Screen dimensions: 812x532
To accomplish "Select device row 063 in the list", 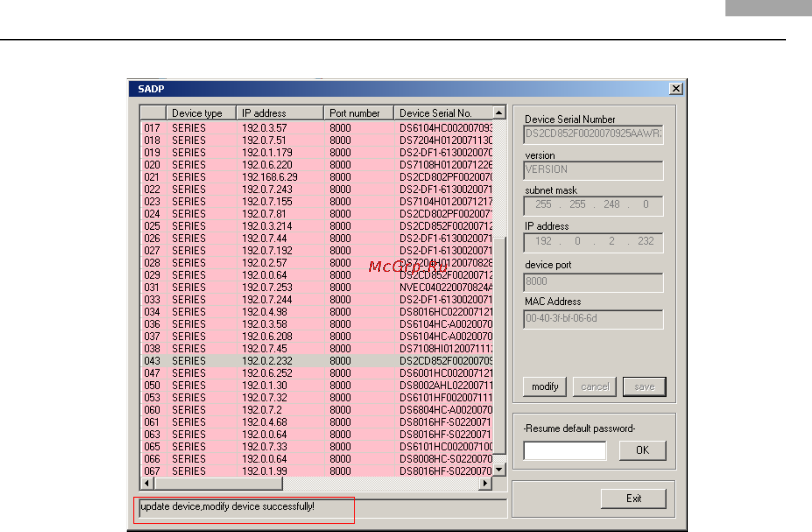I will click(316, 434).
